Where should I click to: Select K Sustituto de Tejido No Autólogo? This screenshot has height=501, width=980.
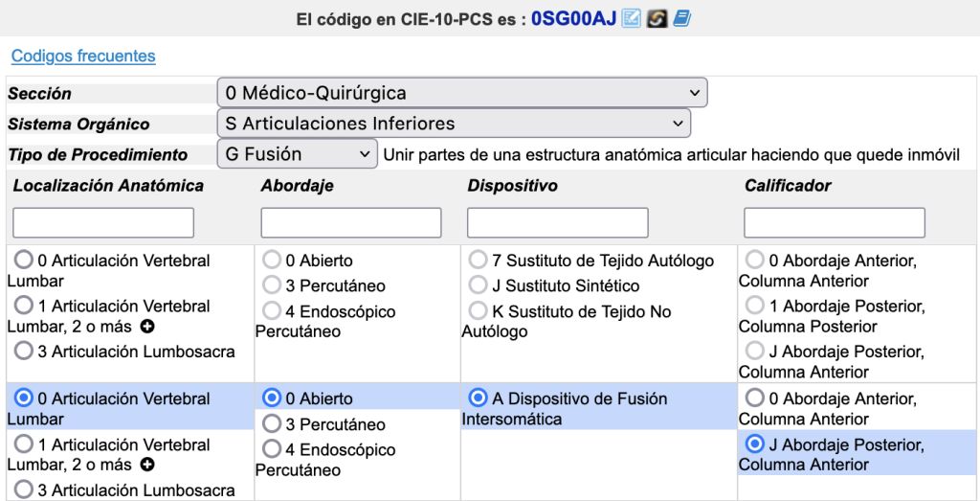click(478, 310)
